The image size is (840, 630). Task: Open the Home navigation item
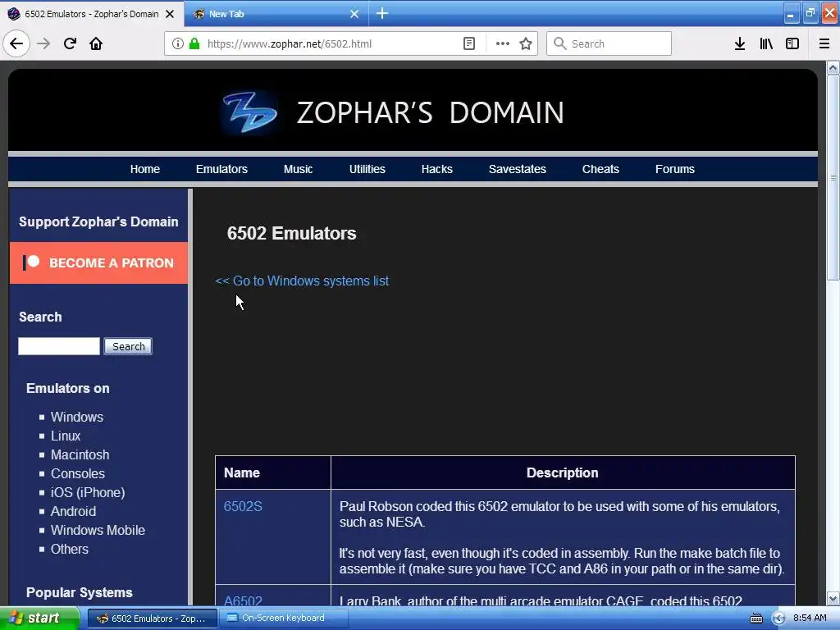click(x=145, y=169)
